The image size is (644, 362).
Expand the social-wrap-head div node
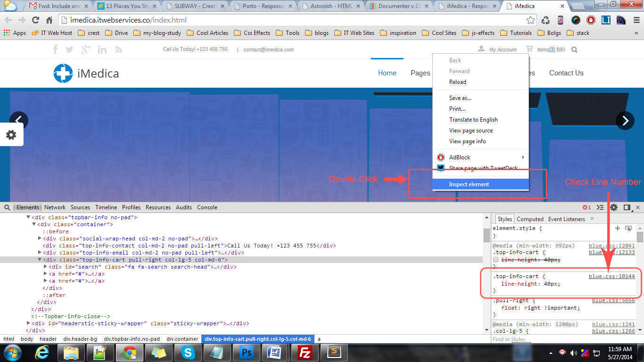pos(40,239)
